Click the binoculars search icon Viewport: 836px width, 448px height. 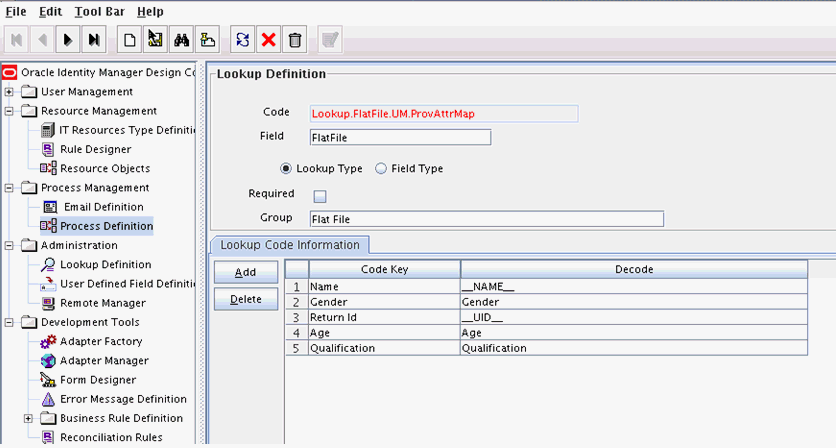[x=182, y=40]
